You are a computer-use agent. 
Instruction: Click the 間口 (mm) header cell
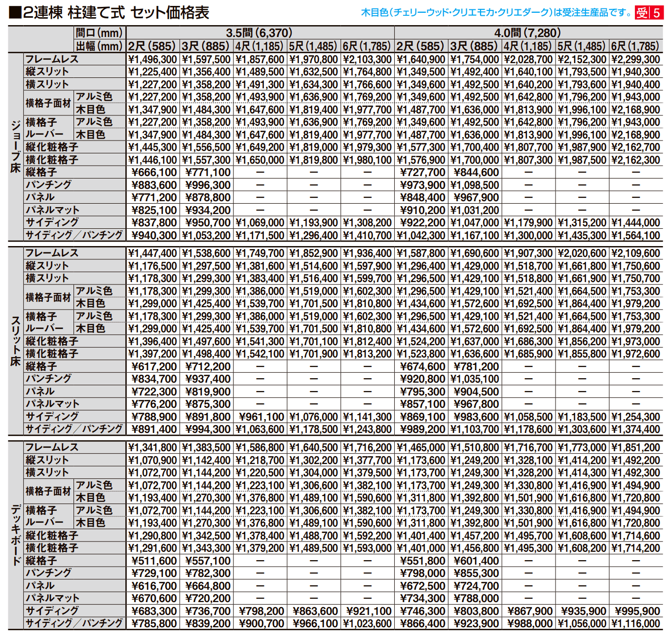tap(99, 33)
